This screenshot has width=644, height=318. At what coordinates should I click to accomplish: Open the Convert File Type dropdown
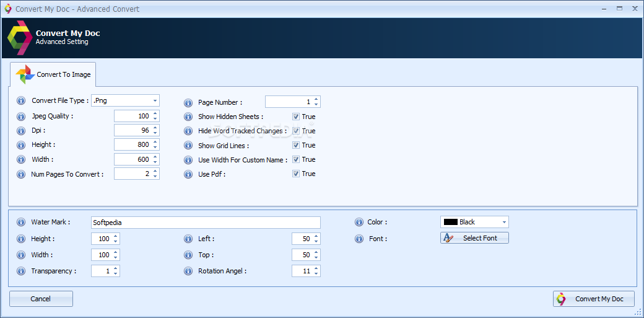155,101
